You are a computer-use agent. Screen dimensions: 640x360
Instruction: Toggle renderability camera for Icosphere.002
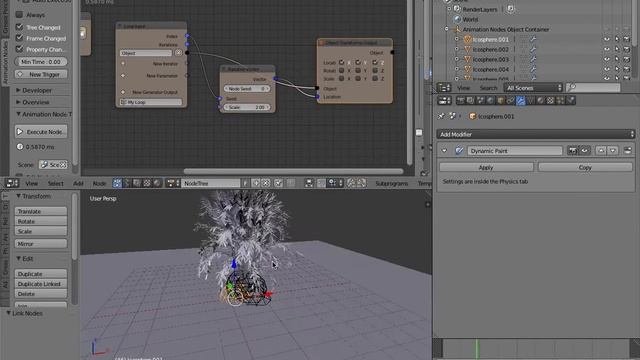tap(627, 49)
